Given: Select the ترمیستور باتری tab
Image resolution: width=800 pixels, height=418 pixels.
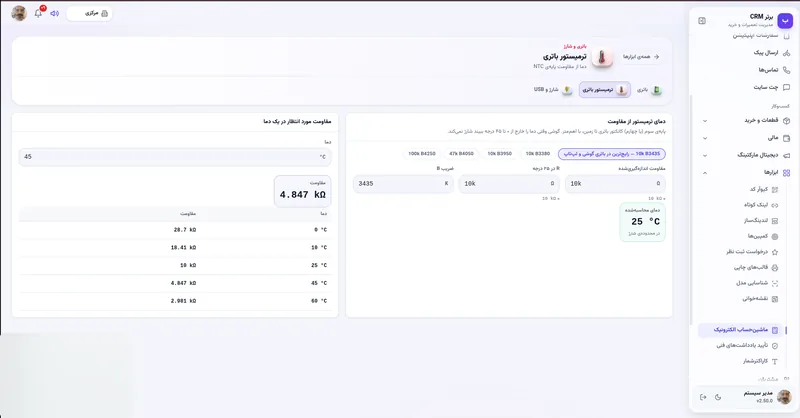Looking at the screenshot, I should tap(605, 90).
